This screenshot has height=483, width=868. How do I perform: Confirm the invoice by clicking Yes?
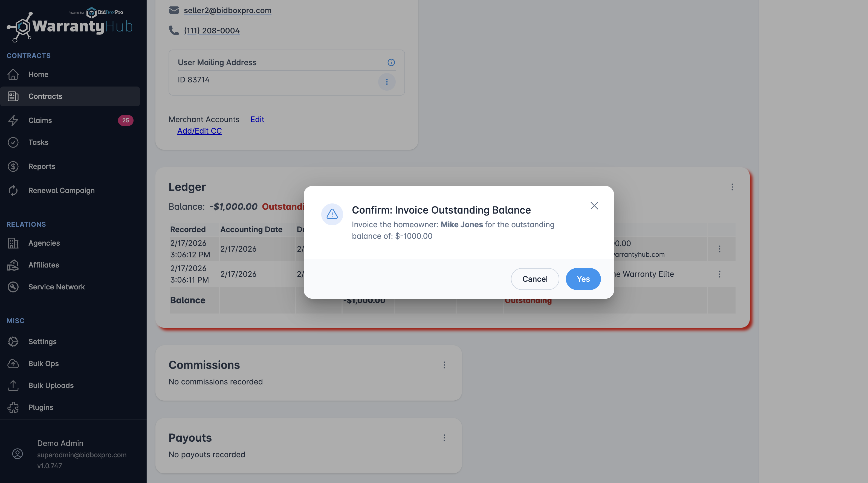coord(583,279)
